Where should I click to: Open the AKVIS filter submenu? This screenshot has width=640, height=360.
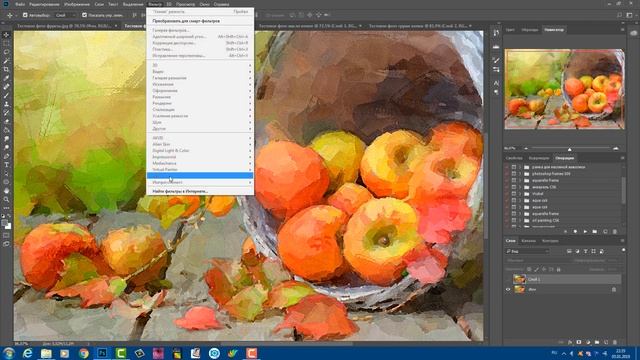click(x=200, y=138)
